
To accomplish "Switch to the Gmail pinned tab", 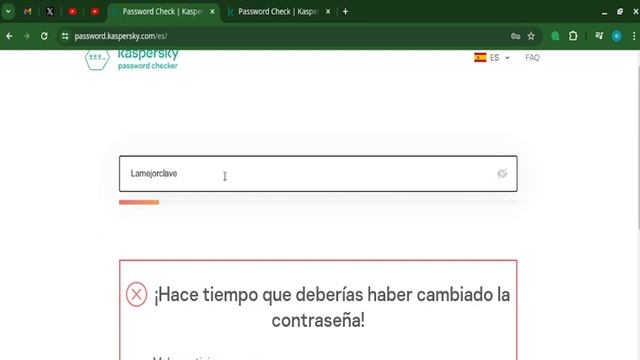I will coord(27,12).
